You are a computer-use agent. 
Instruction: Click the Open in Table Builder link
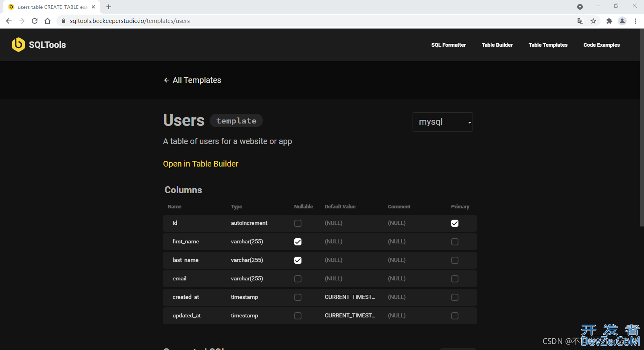click(200, 164)
